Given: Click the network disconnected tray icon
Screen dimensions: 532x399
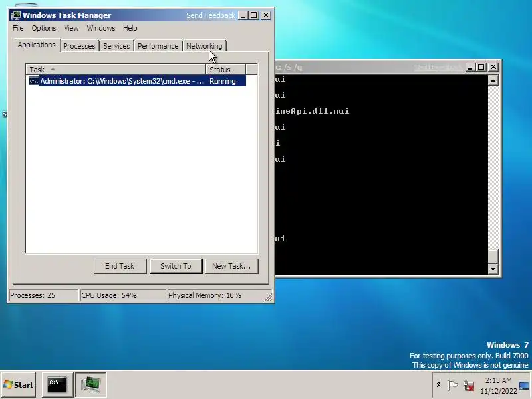Looking at the screenshot, I should point(469,386).
